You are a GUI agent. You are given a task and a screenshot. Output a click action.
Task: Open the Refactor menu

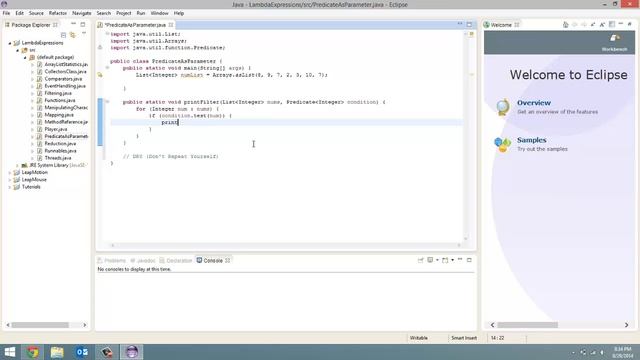tap(58, 13)
